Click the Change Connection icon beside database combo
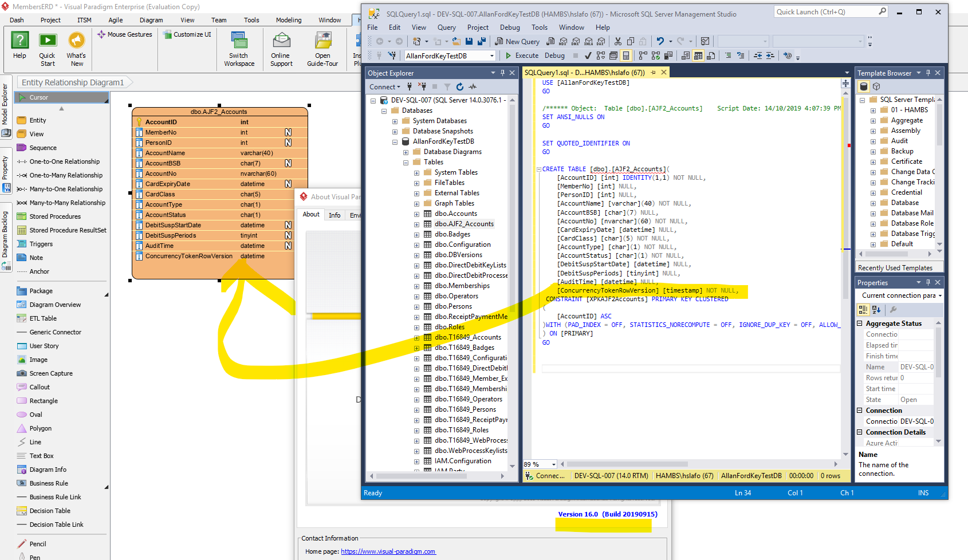This screenshot has height=560, width=968. (392, 56)
